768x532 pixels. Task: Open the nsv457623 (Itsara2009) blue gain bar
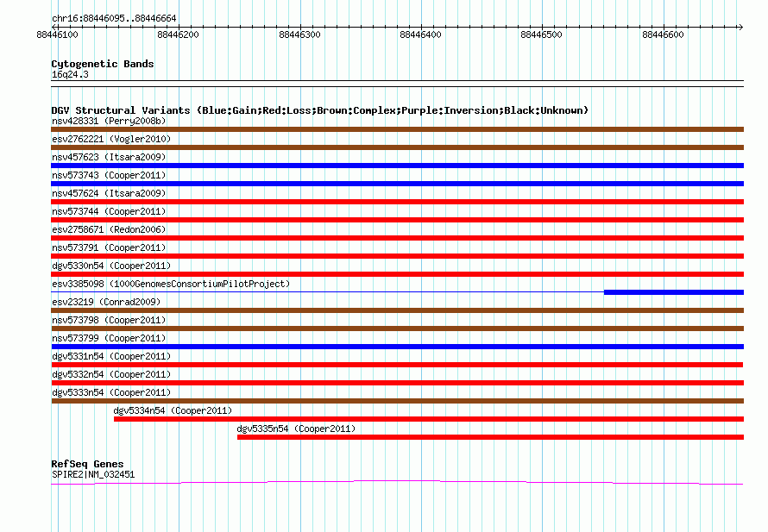(397, 166)
